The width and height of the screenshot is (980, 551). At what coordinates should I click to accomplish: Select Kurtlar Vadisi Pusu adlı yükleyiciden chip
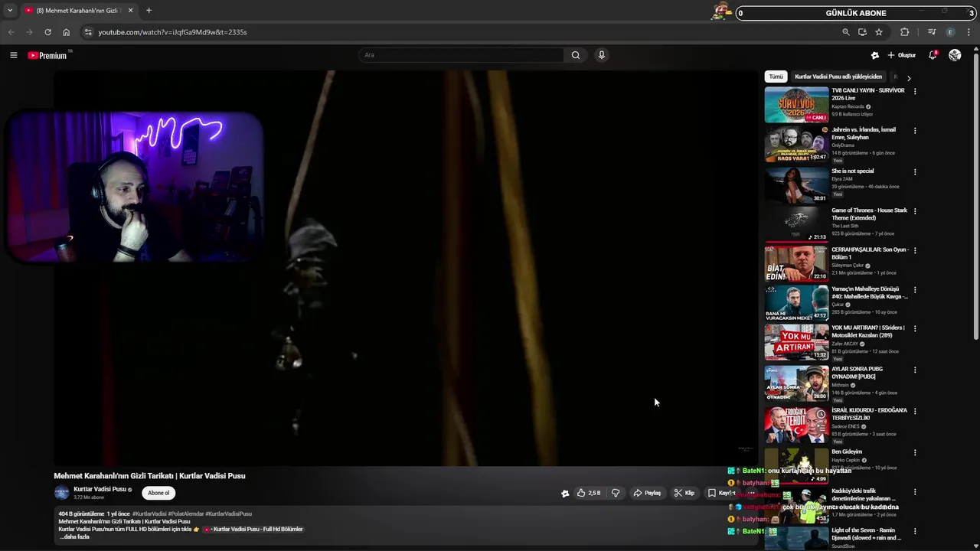[838, 77]
